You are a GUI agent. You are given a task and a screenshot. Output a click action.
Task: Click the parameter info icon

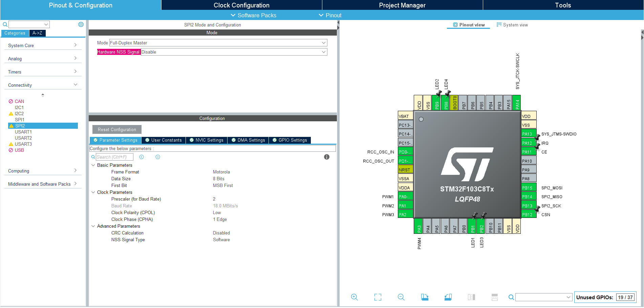click(327, 157)
